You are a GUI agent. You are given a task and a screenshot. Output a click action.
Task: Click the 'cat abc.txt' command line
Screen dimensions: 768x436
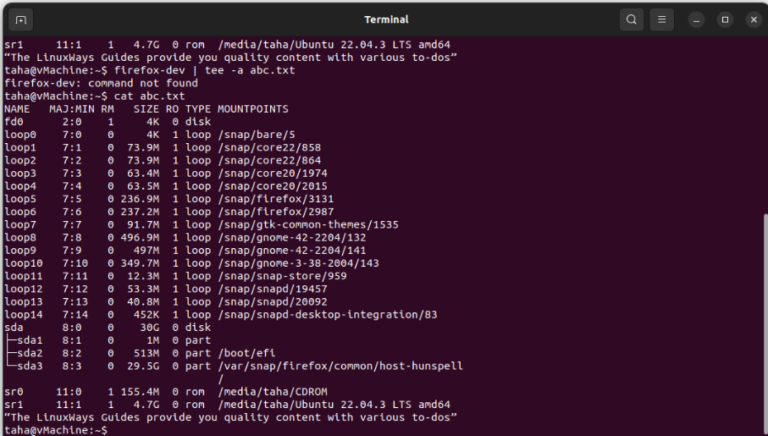click(95, 96)
